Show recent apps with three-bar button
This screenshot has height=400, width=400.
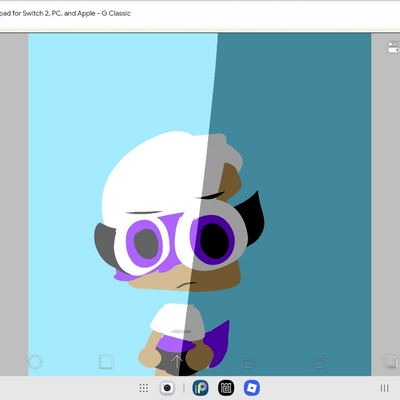tap(384, 388)
